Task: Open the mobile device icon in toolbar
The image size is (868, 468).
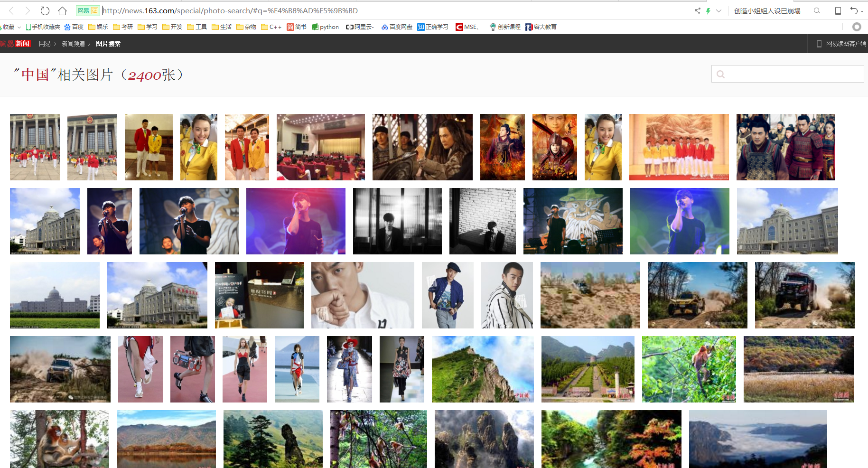Action: tap(838, 10)
